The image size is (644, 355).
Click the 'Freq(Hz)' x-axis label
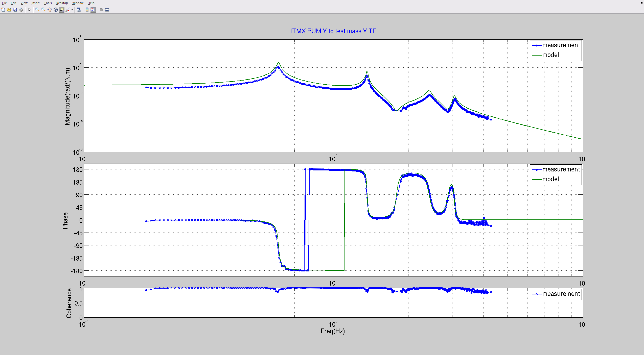333,331
